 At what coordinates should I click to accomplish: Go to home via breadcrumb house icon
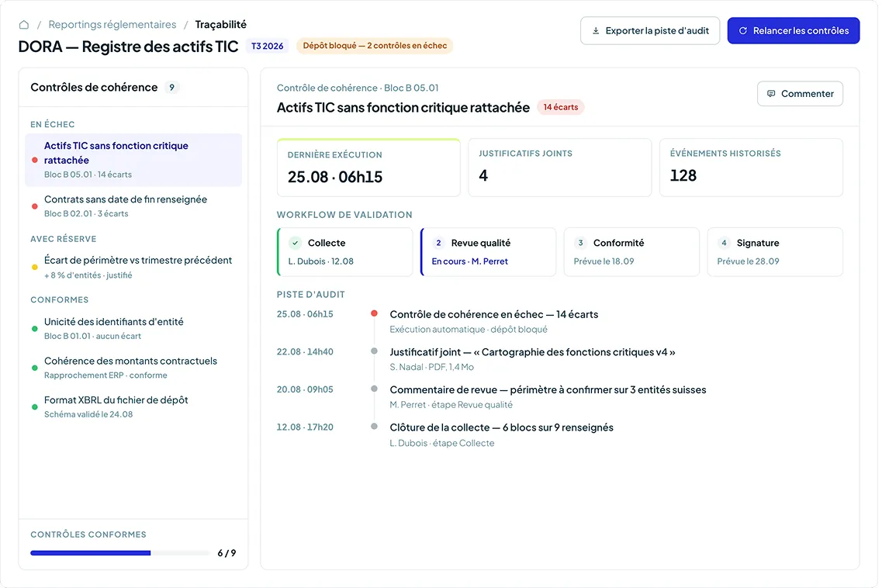click(23, 25)
